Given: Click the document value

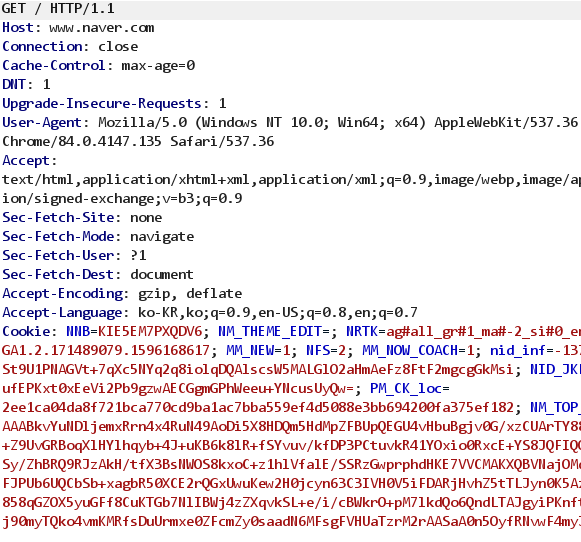Looking at the screenshot, I should pos(162,275).
